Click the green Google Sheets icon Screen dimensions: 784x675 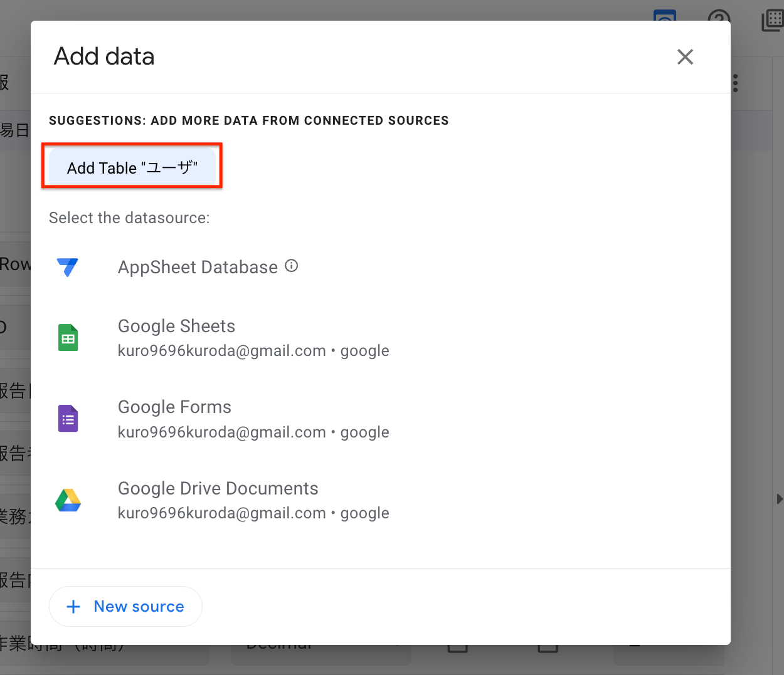click(x=68, y=338)
